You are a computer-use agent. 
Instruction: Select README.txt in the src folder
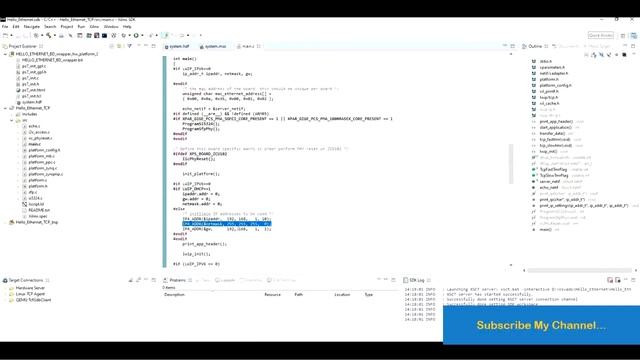[x=39, y=210]
